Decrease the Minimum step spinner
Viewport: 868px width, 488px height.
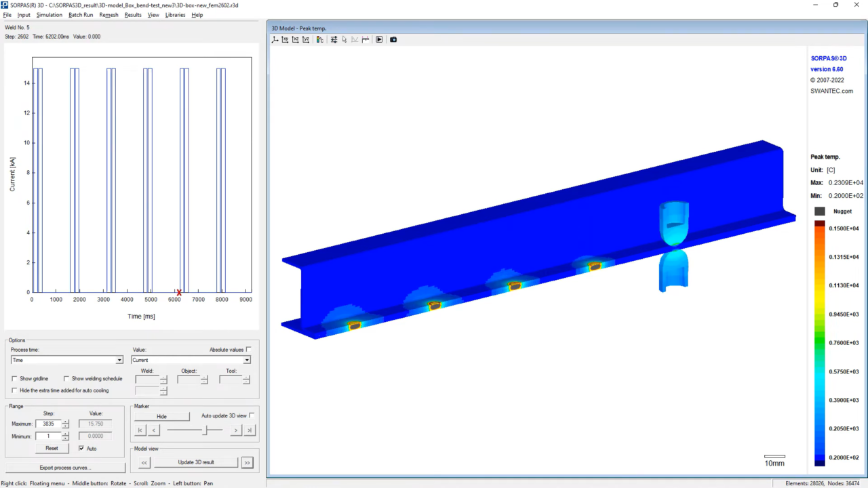65,438
